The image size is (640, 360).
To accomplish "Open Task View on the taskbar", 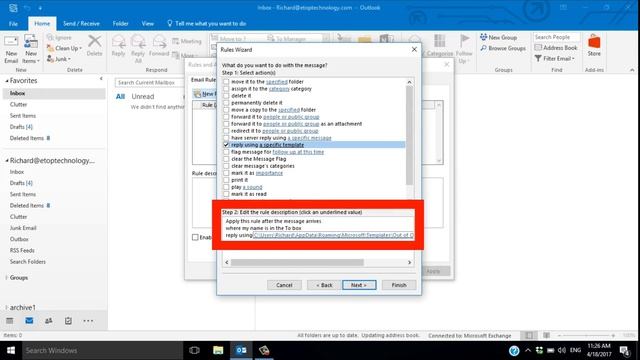I will pos(194,350).
